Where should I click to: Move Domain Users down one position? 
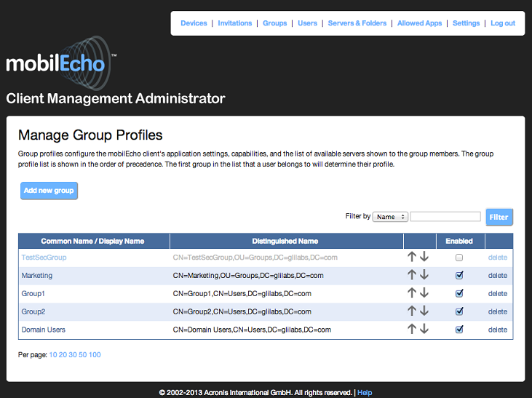(424, 329)
